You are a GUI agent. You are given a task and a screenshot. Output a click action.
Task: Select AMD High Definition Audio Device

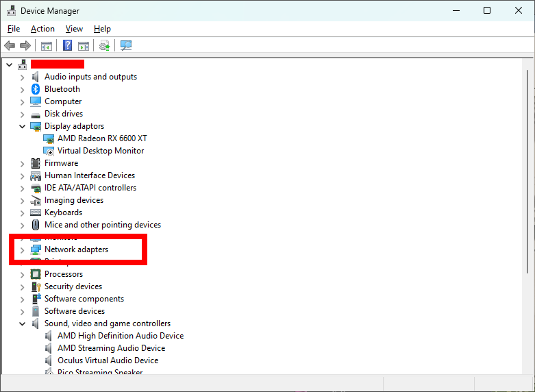[121, 336]
